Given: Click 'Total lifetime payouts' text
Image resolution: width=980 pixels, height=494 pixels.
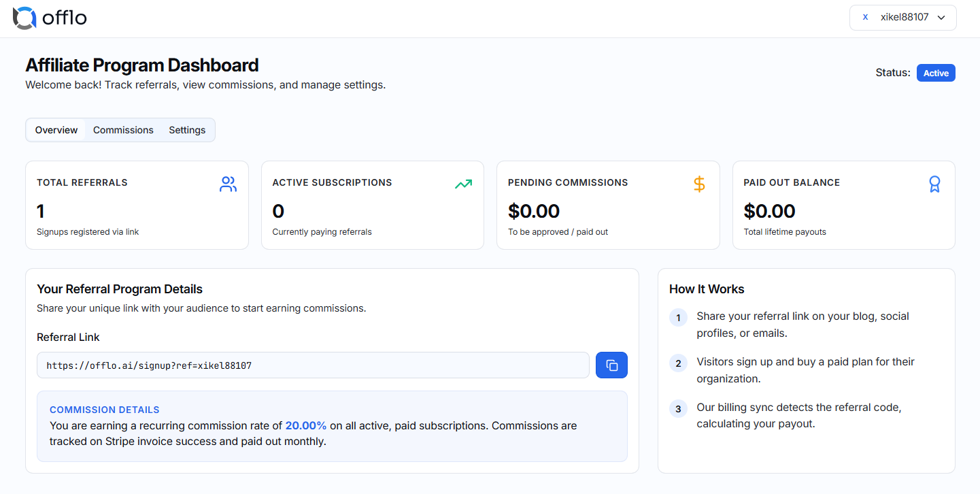Looking at the screenshot, I should [785, 232].
